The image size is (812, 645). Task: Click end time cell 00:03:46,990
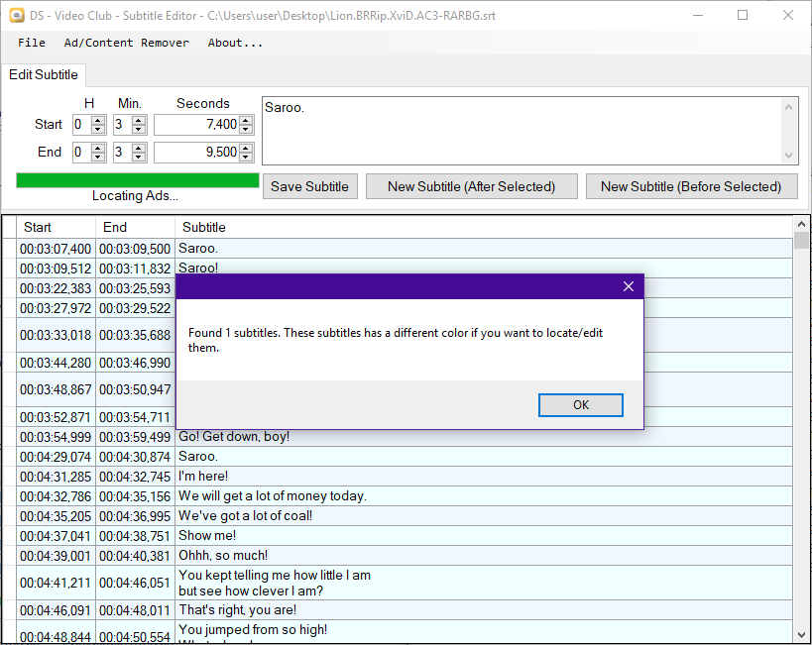[135, 363]
